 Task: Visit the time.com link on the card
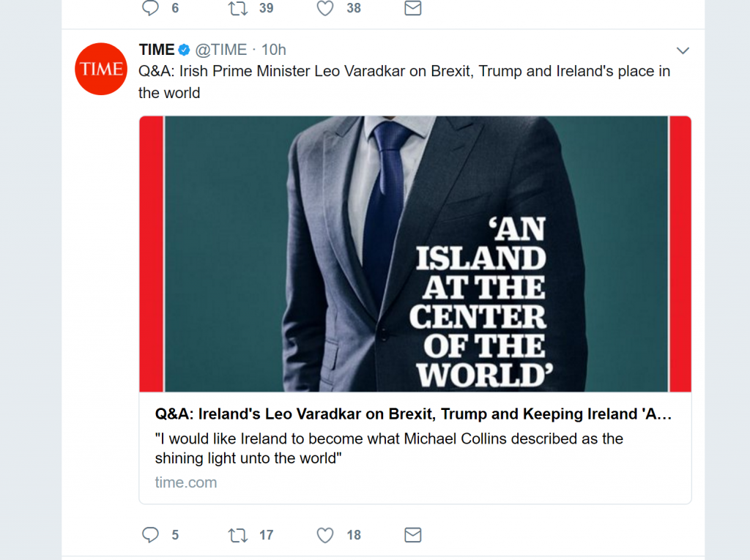point(186,482)
